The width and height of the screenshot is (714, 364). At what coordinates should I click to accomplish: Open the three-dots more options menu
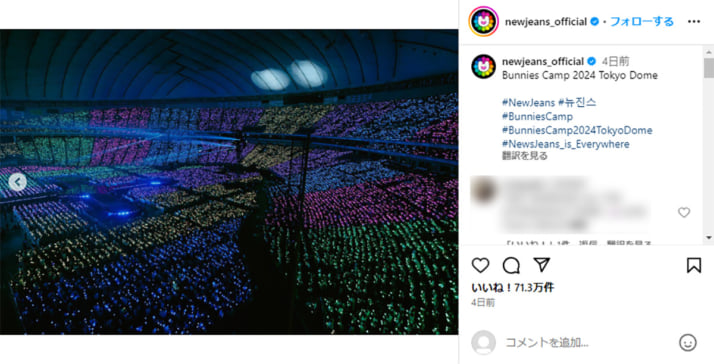[694, 21]
